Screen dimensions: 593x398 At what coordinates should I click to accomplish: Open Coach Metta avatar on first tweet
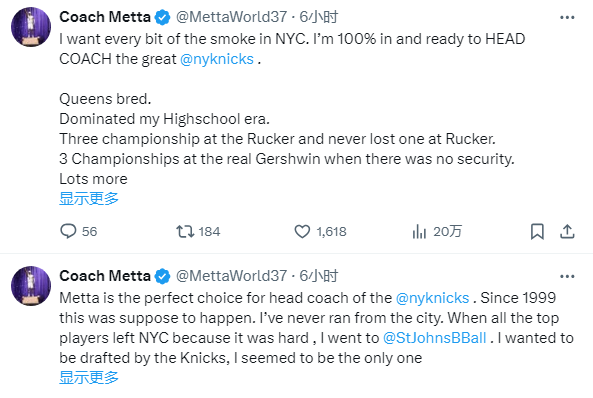pos(31,27)
